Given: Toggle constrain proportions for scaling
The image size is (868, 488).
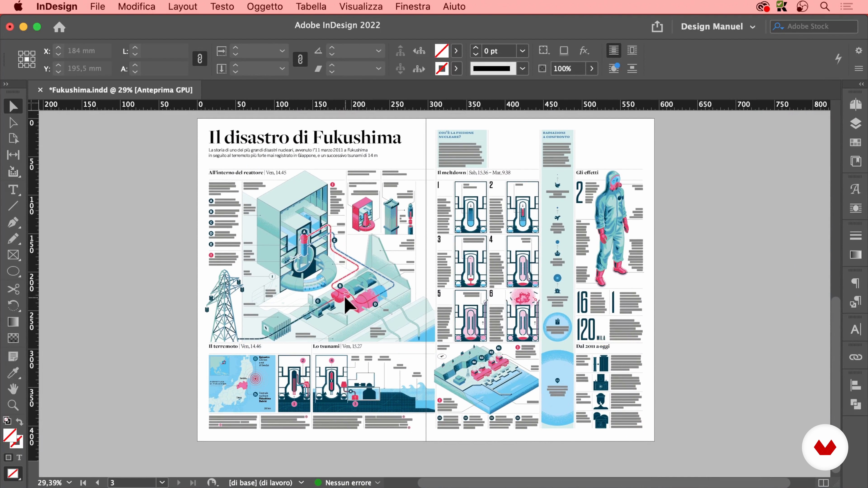Looking at the screenshot, I should (x=300, y=59).
